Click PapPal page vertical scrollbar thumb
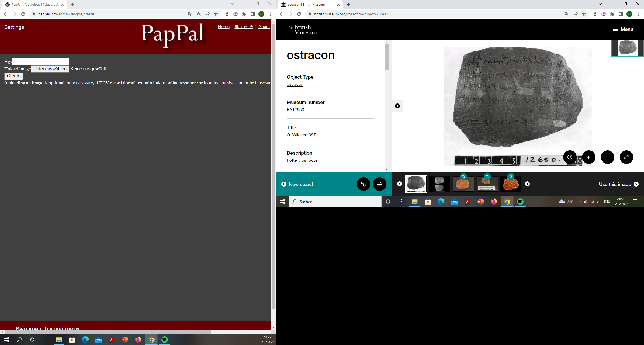644x345 pixels. pyautogui.click(x=273, y=166)
